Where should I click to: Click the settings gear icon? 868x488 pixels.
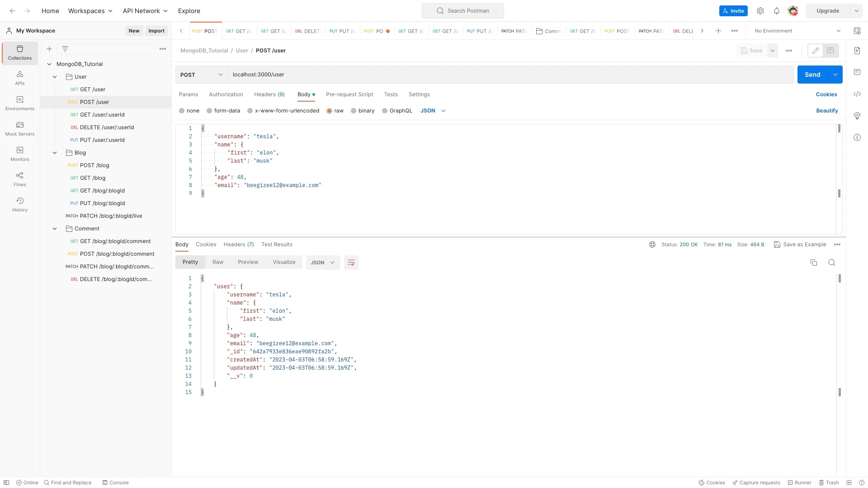760,11
